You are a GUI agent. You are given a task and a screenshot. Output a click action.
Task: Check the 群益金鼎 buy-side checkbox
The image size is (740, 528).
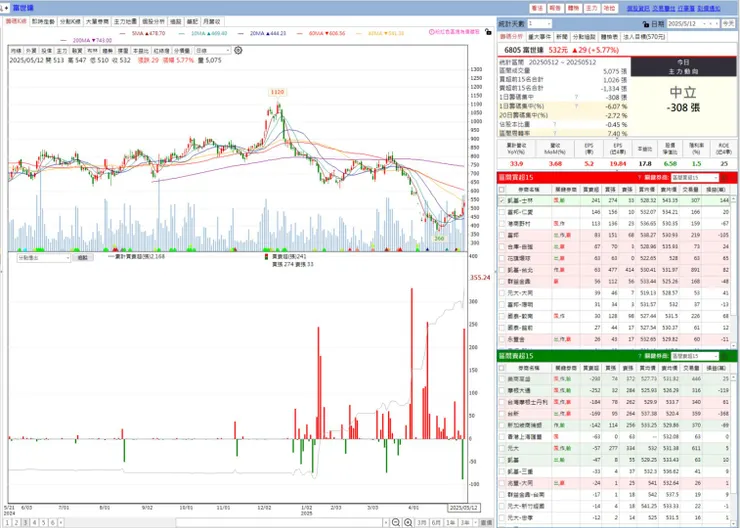point(502,282)
